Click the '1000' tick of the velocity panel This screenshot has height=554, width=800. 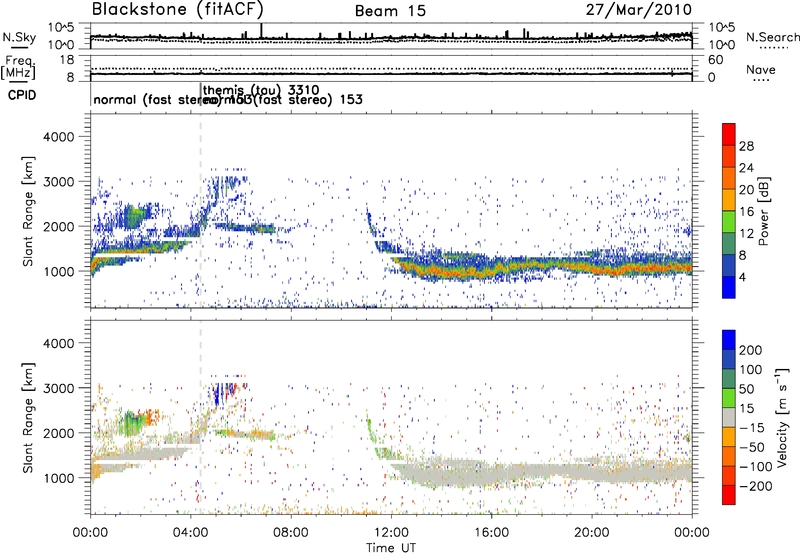(x=58, y=478)
